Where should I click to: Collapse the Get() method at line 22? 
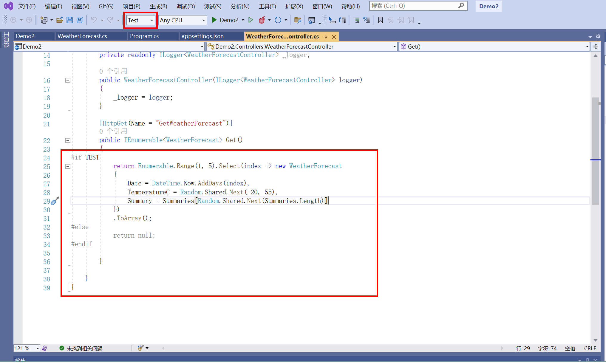point(68,140)
